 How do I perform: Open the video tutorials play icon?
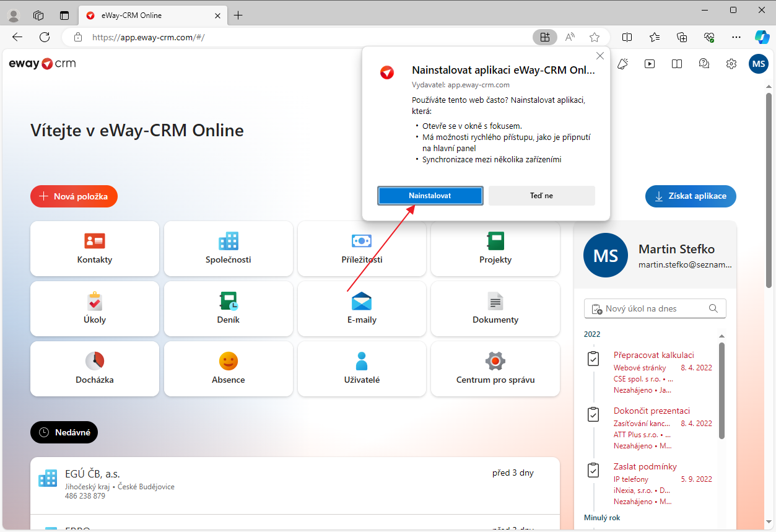[x=650, y=64]
